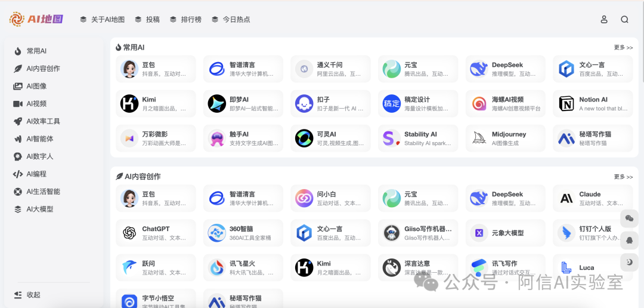Click the 问小白 icon
Image resolution: width=644 pixels, height=308 pixels.
pyautogui.click(x=304, y=198)
